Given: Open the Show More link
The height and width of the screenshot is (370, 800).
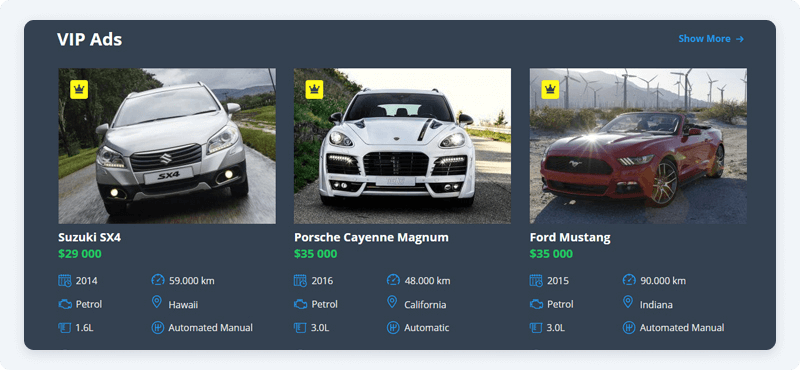Looking at the screenshot, I should pyautogui.click(x=711, y=39).
